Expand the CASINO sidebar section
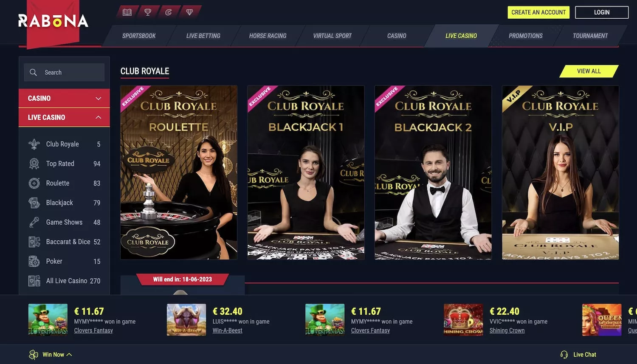The width and height of the screenshot is (637, 364). click(x=64, y=98)
